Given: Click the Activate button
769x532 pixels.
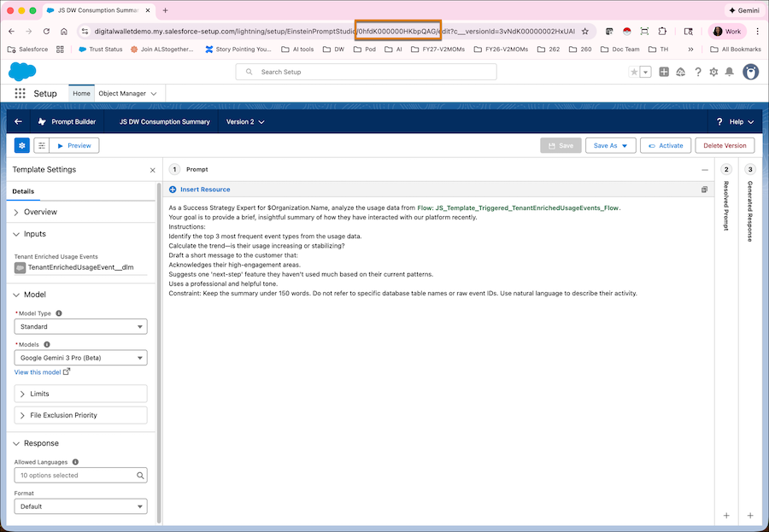Looking at the screenshot, I should pyautogui.click(x=666, y=146).
